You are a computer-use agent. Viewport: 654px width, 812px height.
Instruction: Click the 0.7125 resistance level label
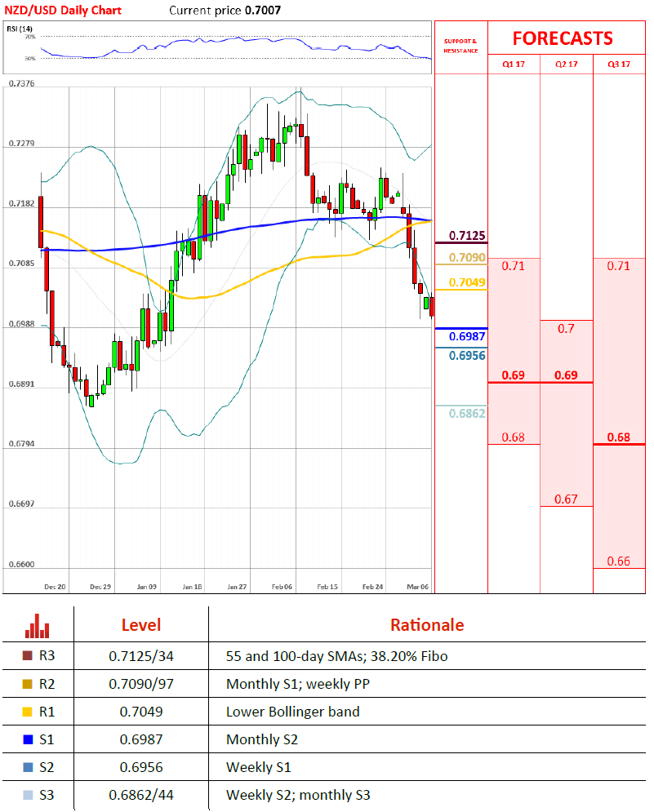tap(467, 236)
